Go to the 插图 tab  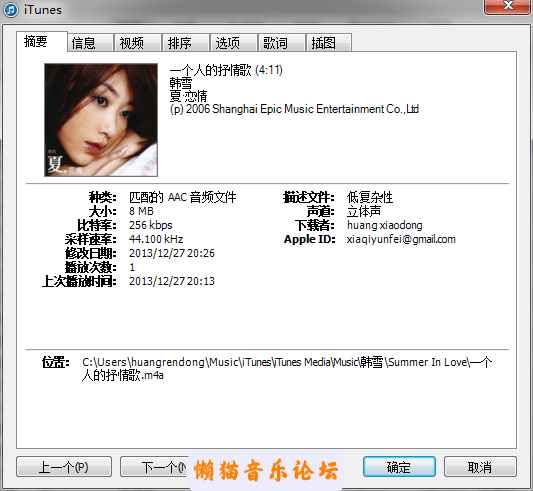(x=329, y=43)
